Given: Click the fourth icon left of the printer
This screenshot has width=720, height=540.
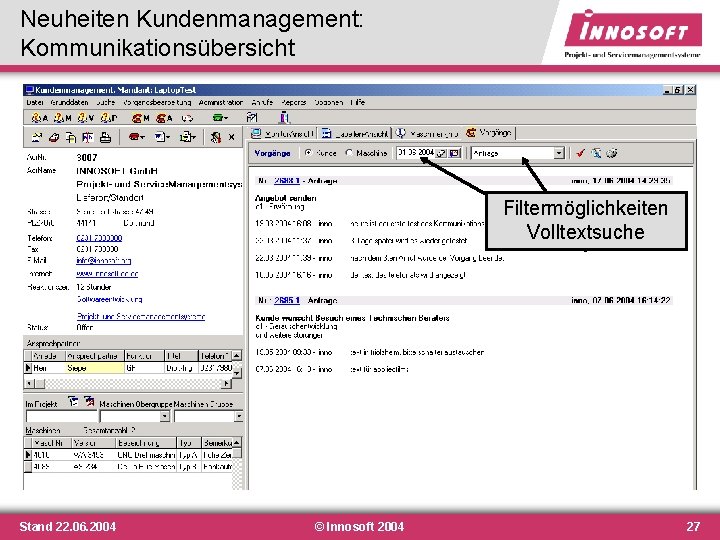Looking at the screenshot, I should (88, 137).
